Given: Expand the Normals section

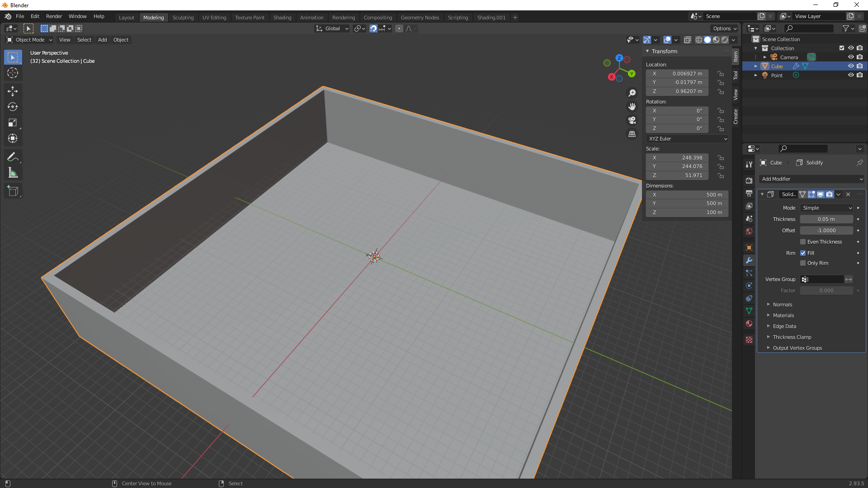Looking at the screenshot, I should click(782, 305).
